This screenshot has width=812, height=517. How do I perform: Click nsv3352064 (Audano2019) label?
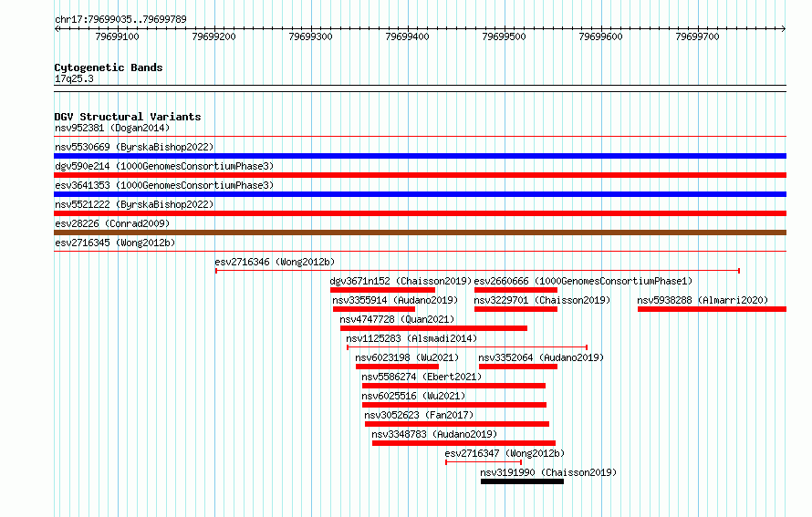click(541, 357)
